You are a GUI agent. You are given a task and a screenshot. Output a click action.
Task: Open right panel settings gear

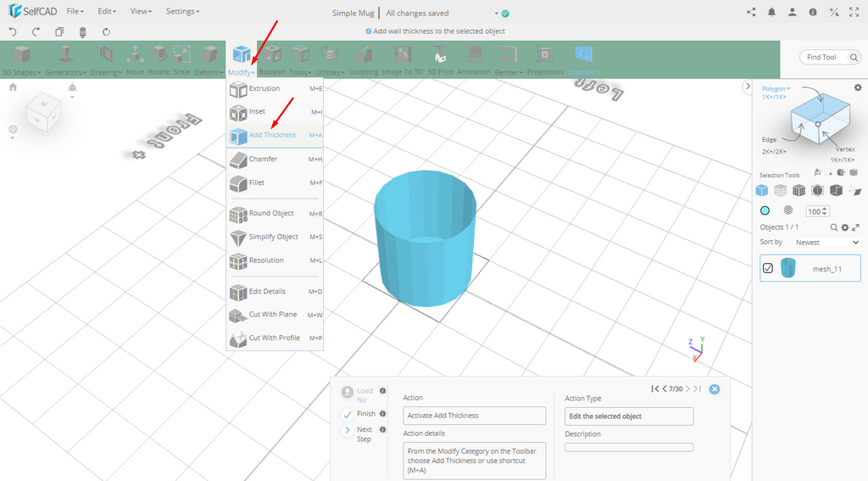pyautogui.click(x=858, y=87)
